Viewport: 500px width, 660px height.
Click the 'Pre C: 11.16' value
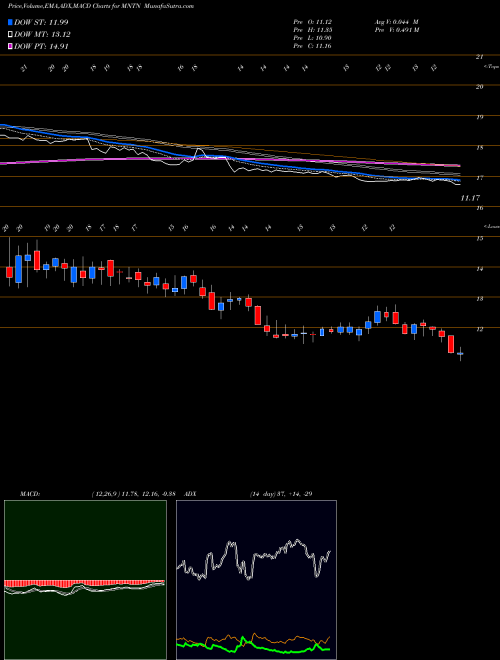(313, 46)
